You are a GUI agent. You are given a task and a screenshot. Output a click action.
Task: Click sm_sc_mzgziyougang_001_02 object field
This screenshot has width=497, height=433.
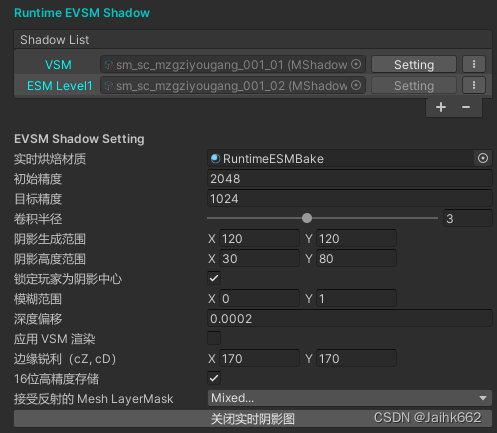[x=233, y=86]
